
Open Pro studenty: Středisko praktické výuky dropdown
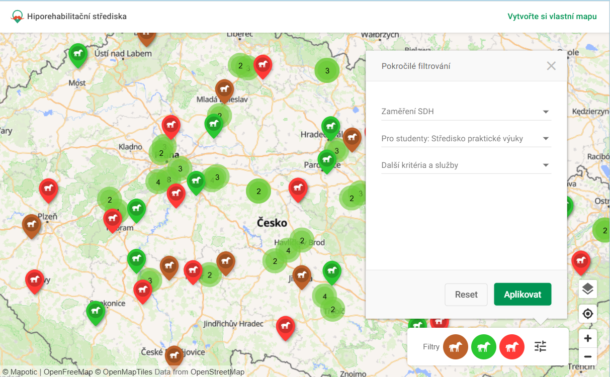[466, 139]
